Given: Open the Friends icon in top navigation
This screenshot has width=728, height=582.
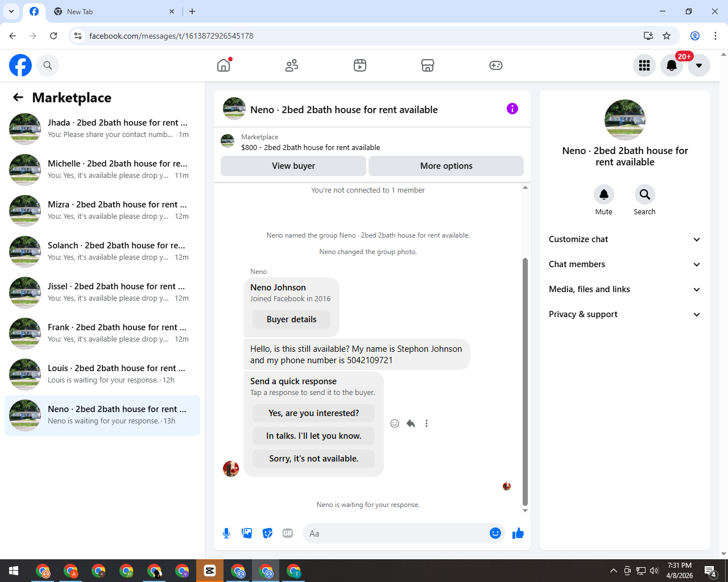Looking at the screenshot, I should coord(292,65).
